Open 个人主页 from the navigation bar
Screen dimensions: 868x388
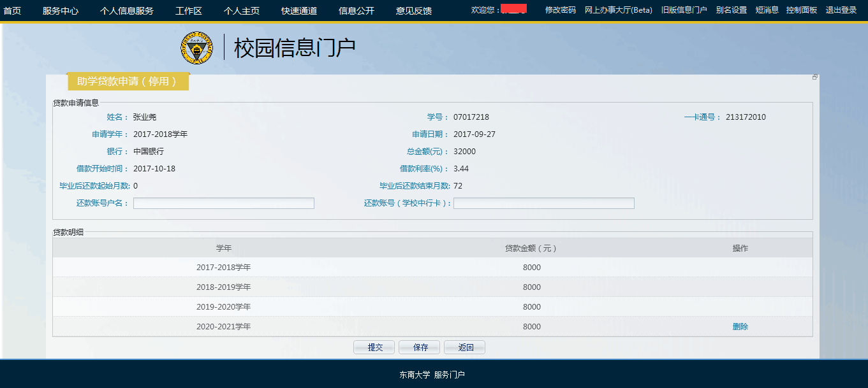(x=242, y=11)
